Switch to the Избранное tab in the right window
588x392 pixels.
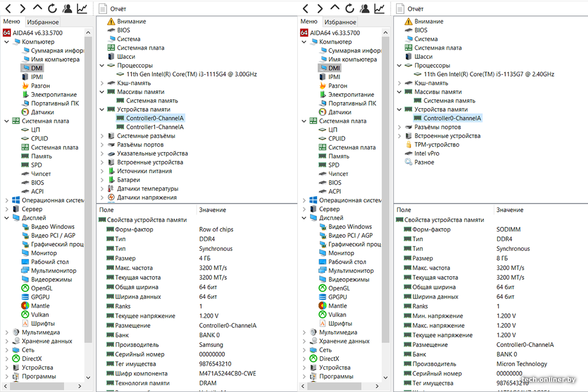click(340, 22)
